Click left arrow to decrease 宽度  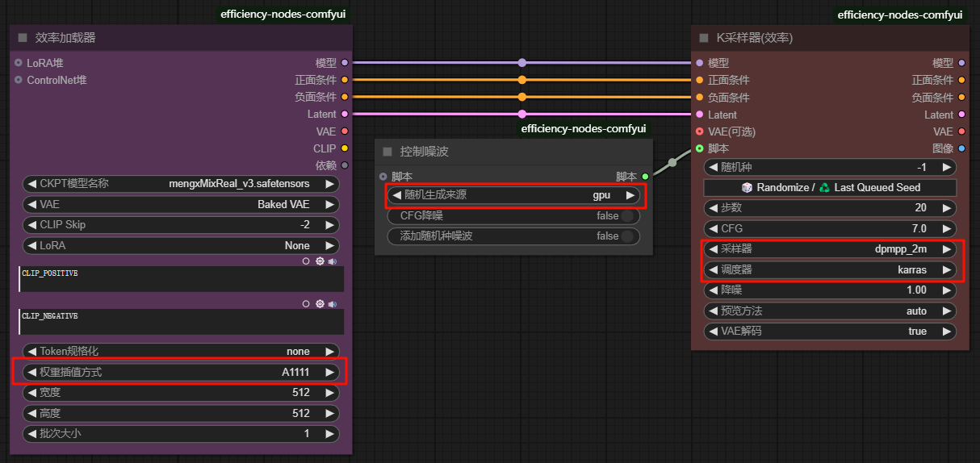pyautogui.click(x=31, y=393)
